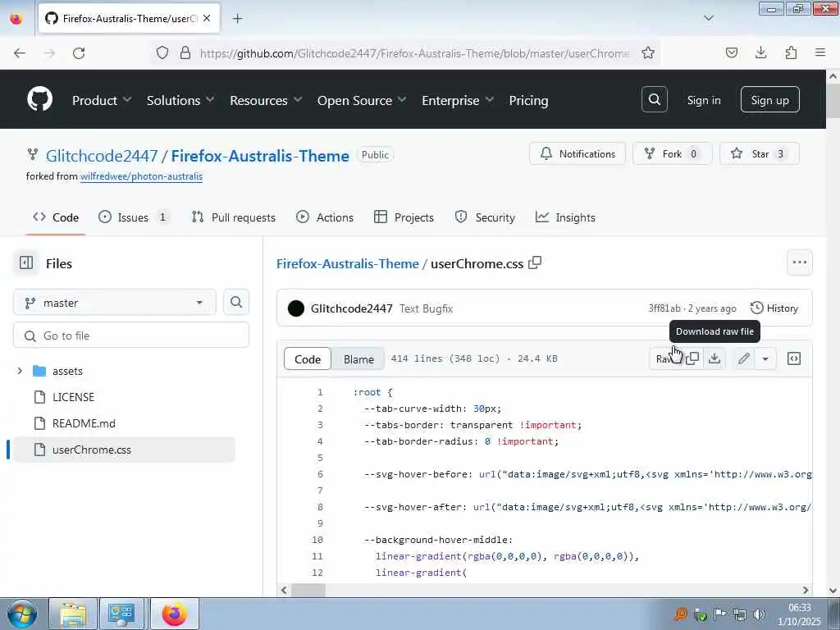The height and width of the screenshot is (630, 840).
Task: Switch to Blame view toggle
Action: click(358, 359)
